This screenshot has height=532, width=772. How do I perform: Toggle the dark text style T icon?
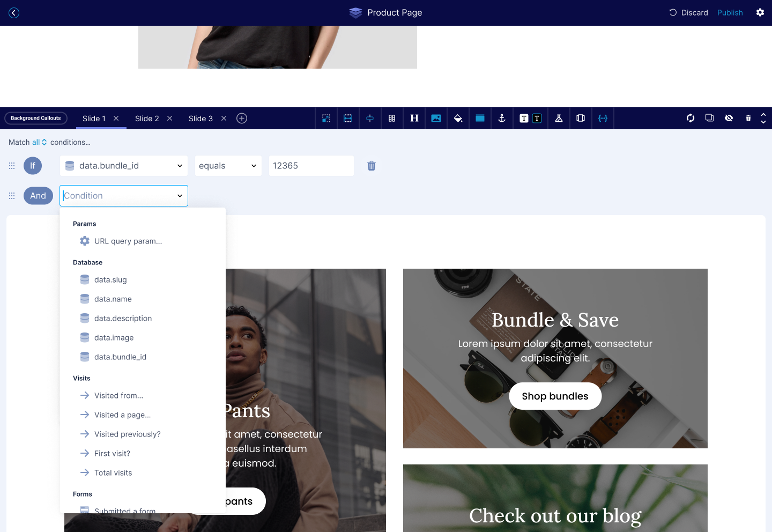(x=537, y=119)
